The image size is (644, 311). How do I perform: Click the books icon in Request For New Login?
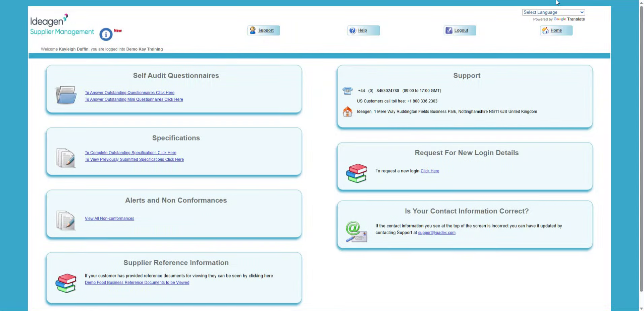tap(357, 173)
